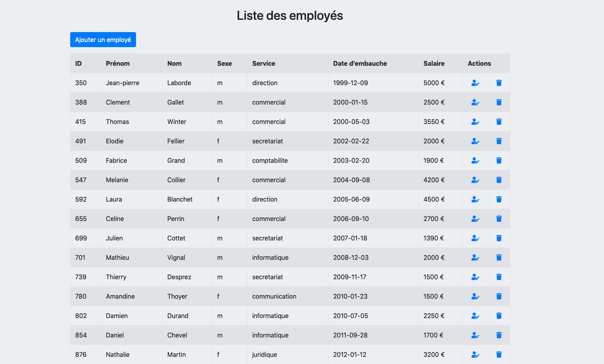Edit Mathieu Vignal's information
Screen dimensions: 604x364
click(475, 257)
